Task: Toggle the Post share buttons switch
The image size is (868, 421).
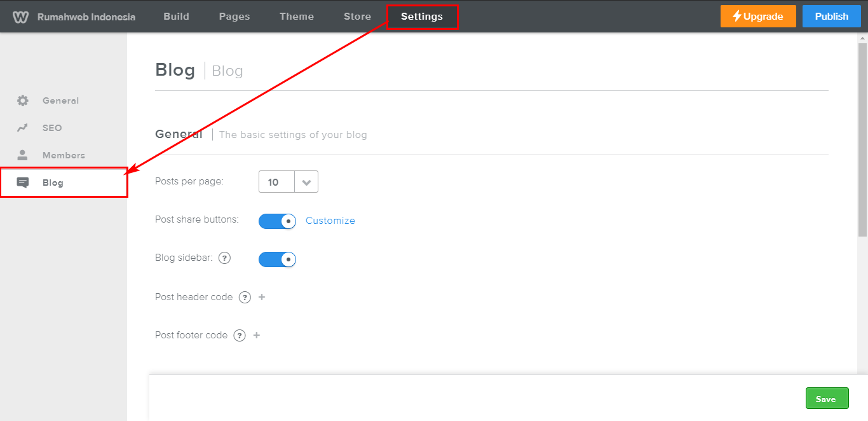Action: pos(278,221)
